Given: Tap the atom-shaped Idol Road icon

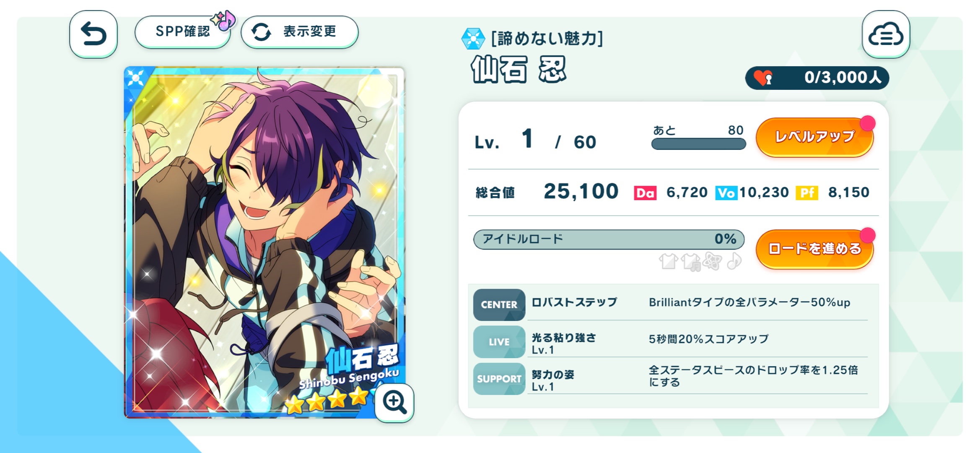Looking at the screenshot, I should pos(712,261).
